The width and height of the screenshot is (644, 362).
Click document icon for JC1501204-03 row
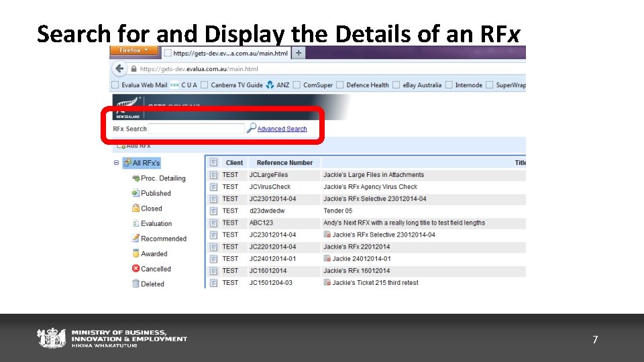point(213,283)
